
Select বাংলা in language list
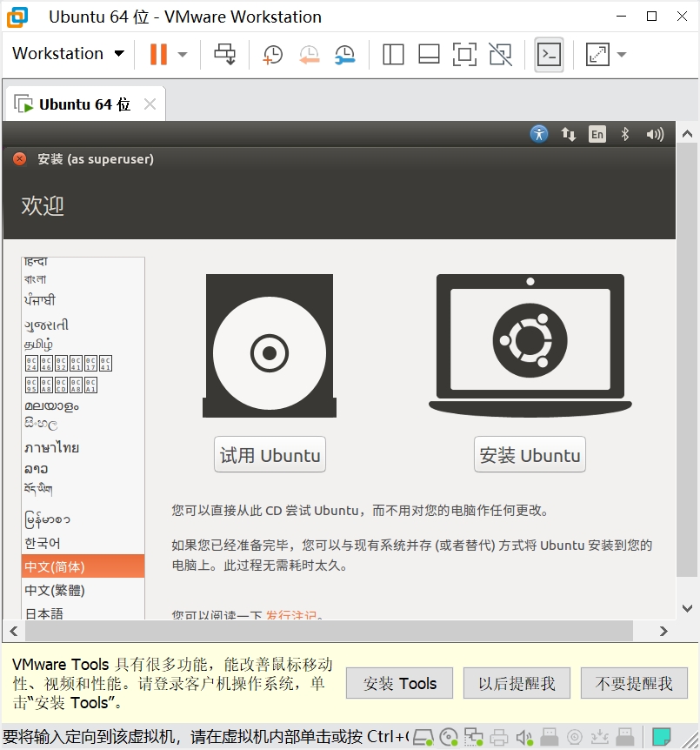click(83, 279)
